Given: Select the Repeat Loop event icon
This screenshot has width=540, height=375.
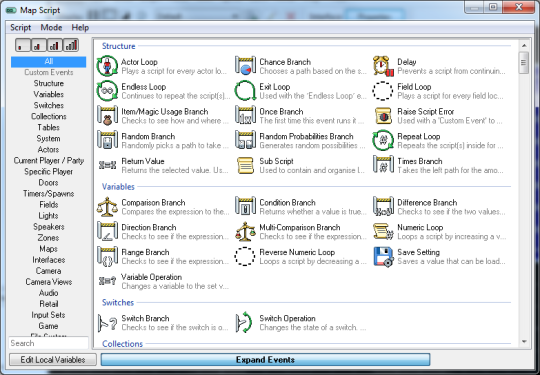Looking at the screenshot, I should (x=383, y=140).
